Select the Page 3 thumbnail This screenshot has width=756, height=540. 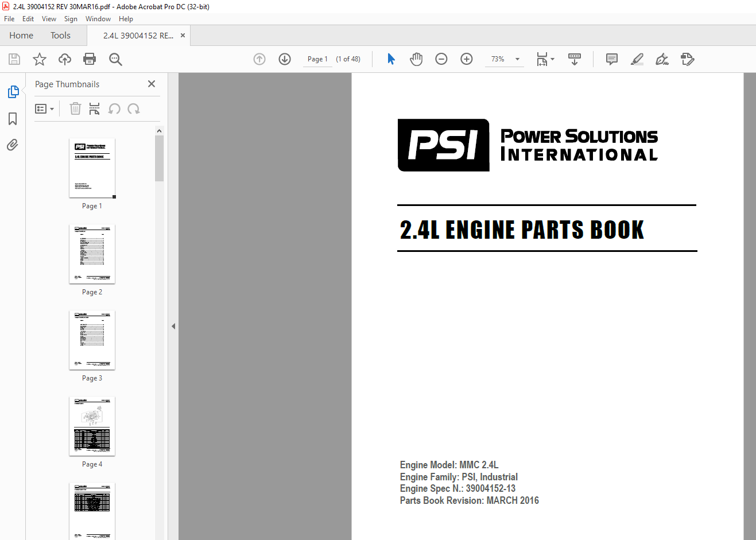point(92,340)
